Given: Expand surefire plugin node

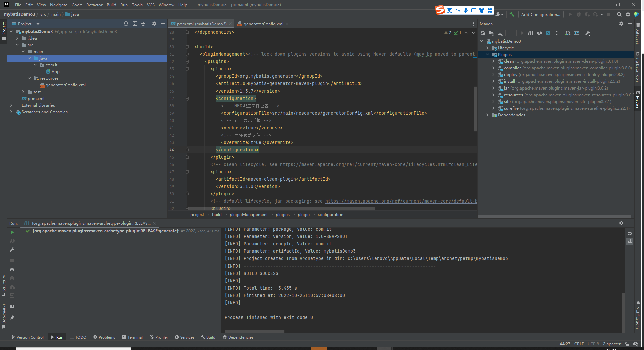Looking at the screenshot, I should tap(493, 108).
